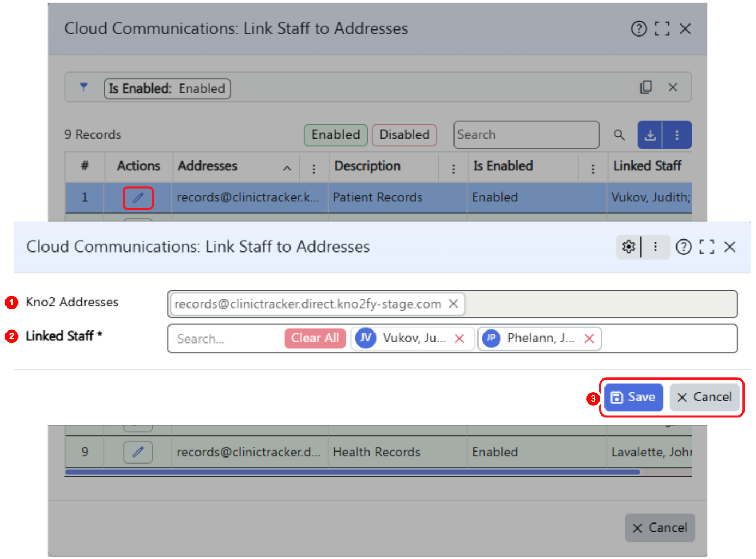
Task: Click the Description column header
Action: coord(367,166)
